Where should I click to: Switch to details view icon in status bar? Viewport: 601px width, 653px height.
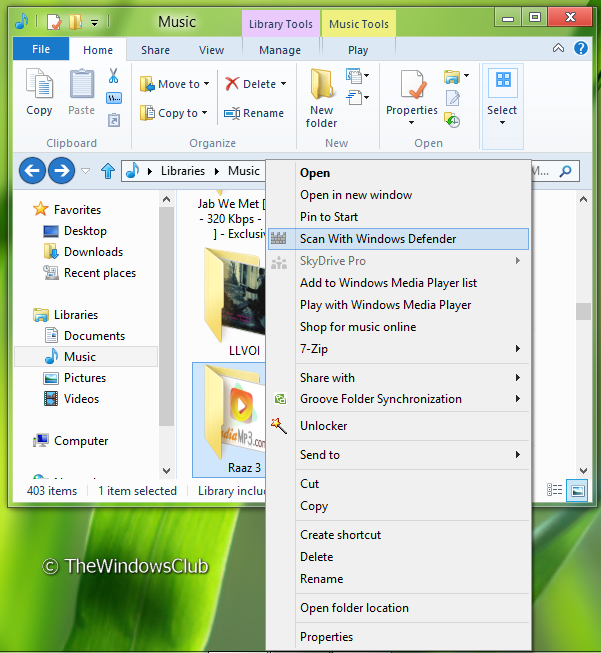click(554, 490)
